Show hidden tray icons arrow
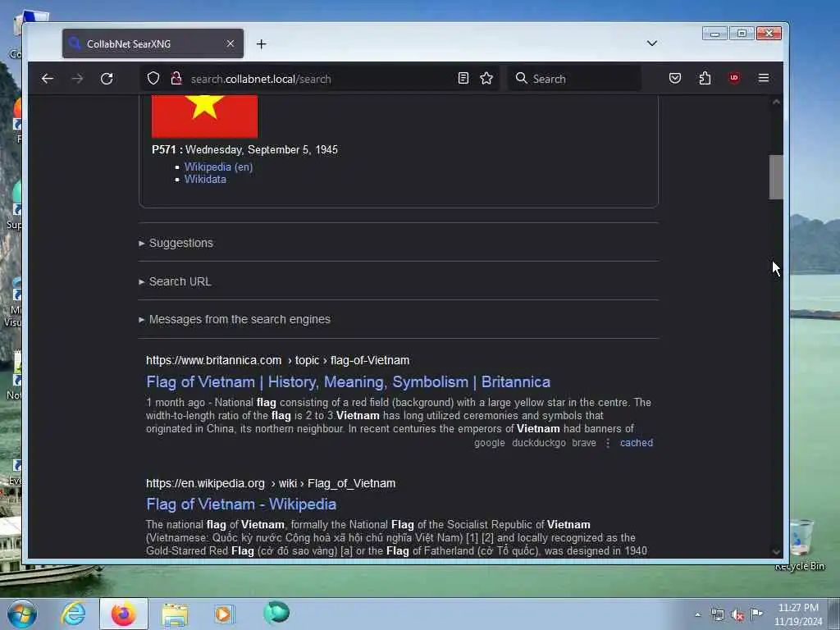This screenshot has width=840, height=630. 697,614
